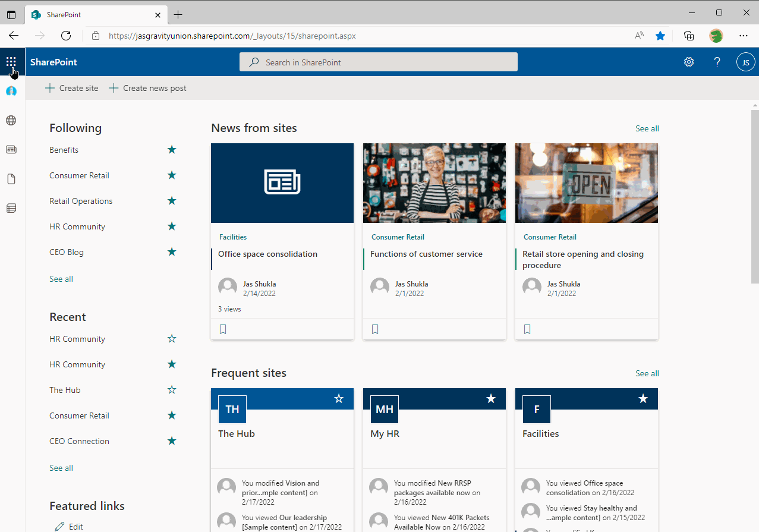
Task: Toggle the star on the My HR site card
Action: [x=491, y=399]
